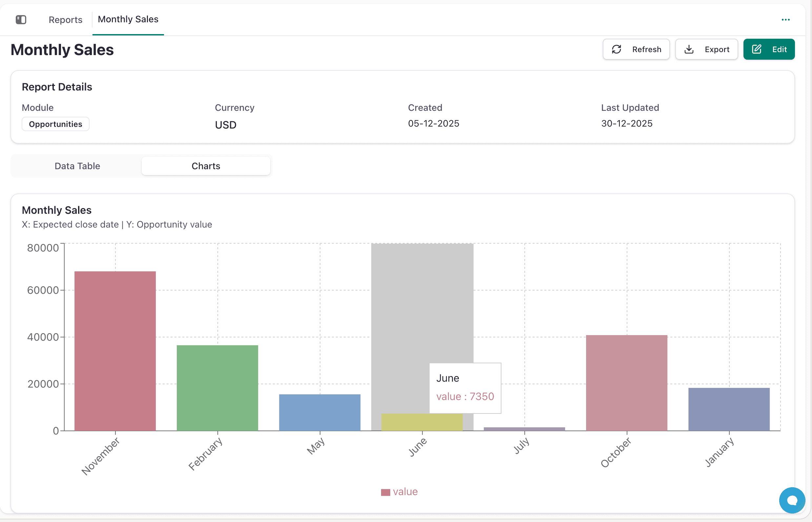The height and width of the screenshot is (522, 812).
Task: Click the value legend color swatch
Action: pyautogui.click(x=385, y=492)
